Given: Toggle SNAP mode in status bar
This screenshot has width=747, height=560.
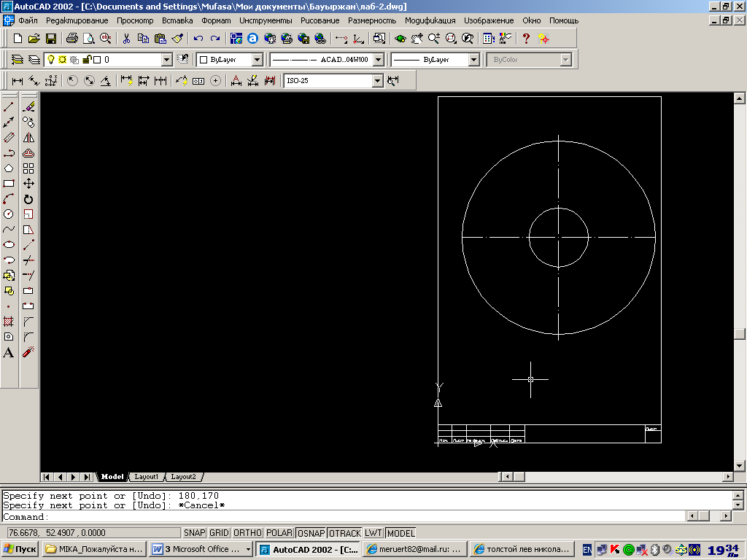Looking at the screenshot, I should point(194,533).
